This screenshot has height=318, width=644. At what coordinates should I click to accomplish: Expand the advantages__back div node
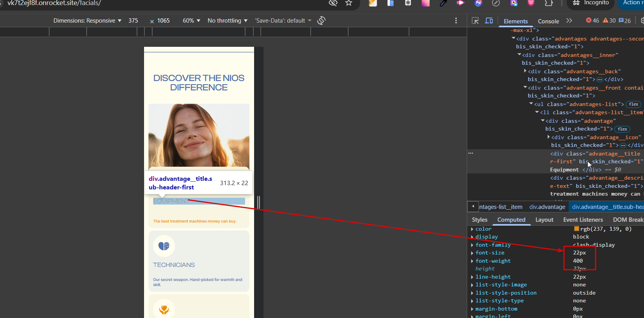525,71
